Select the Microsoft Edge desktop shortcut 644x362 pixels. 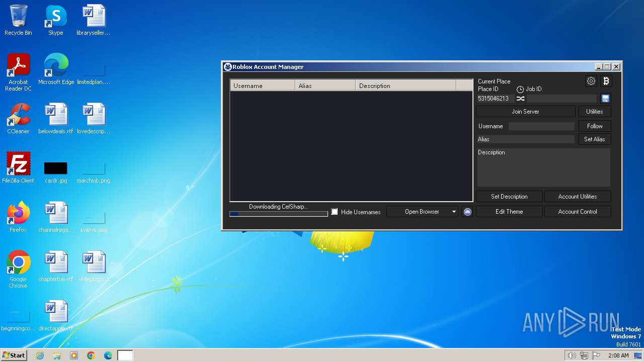[56, 69]
